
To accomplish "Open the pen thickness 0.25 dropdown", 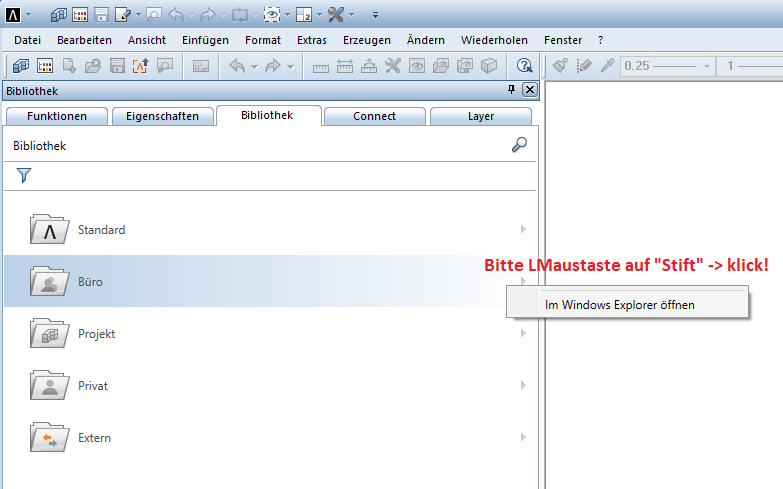I will pos(707,66).
